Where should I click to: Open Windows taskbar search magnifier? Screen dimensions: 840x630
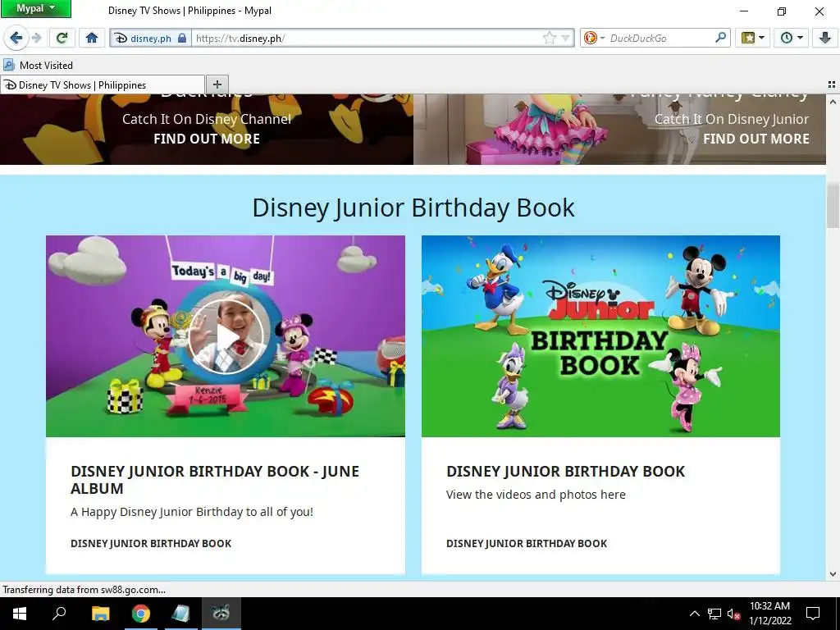(59, 614)
